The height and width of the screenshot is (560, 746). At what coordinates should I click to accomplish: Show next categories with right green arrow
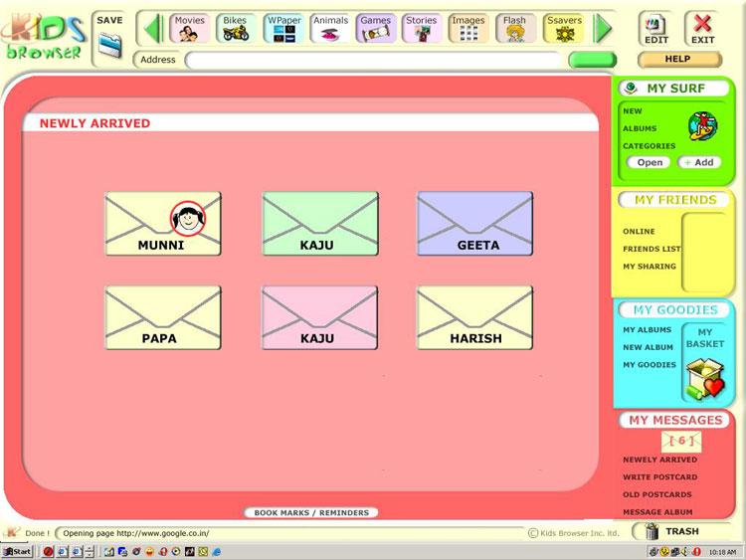click(x=603, y=29)
